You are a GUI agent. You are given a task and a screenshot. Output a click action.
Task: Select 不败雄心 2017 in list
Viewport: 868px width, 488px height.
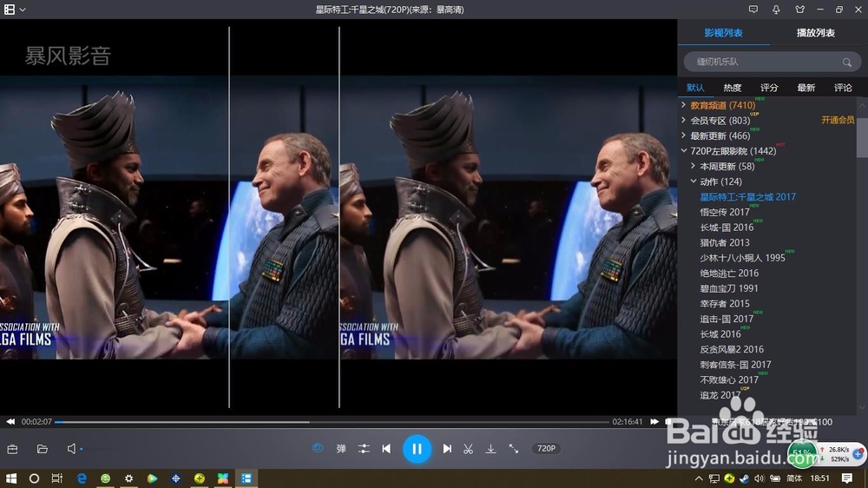(x=729, y=379)
